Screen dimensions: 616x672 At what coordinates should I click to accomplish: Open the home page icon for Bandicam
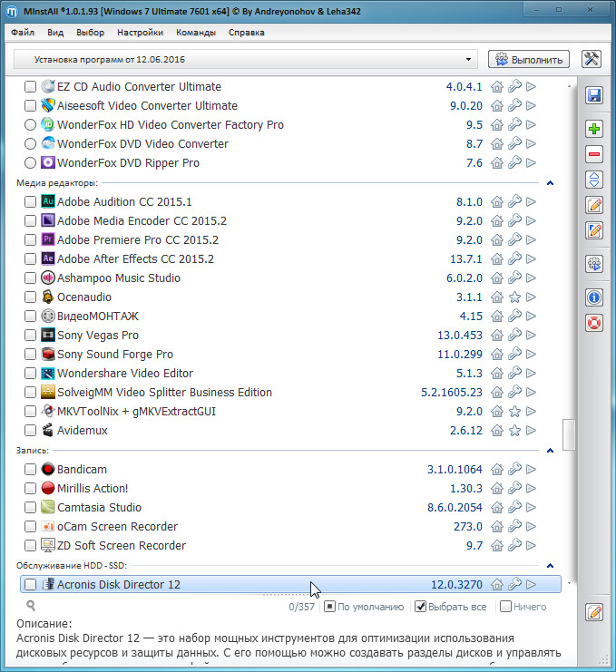coord(497,469)
